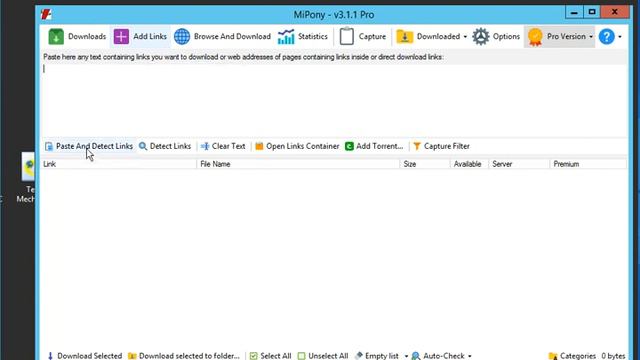Open Browse And Download globe icon
This screenshot has width=640, height=360.
(x=182, y=36)
